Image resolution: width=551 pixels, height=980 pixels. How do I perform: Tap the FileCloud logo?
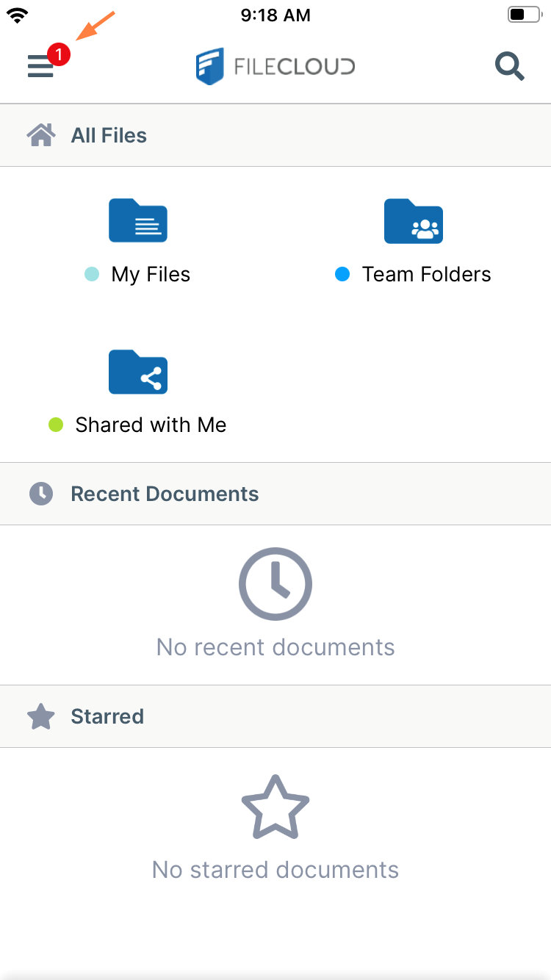pos(275,67)
